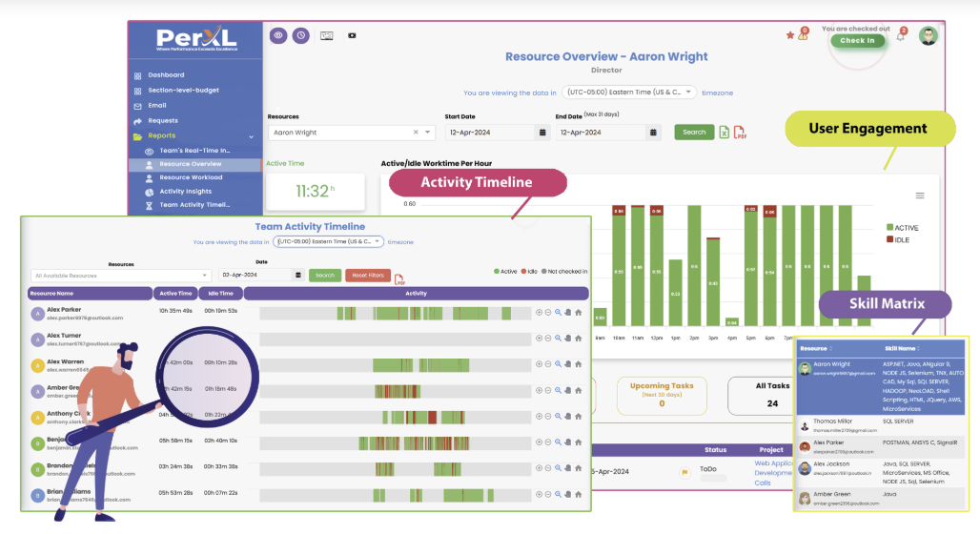Viewport: 980px width, 534px height.
Task: Collapse the Reports sidebar section
Action: tap(252, 136)
